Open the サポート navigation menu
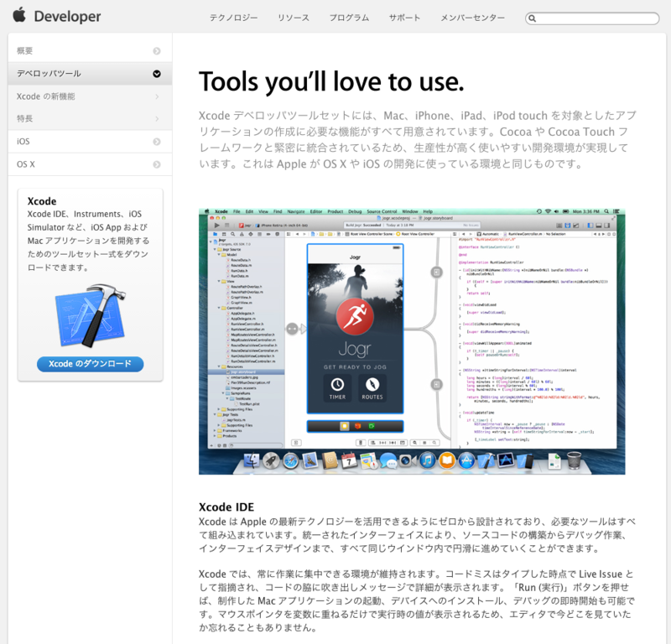 pyautogui.click(x=404, y=18)
